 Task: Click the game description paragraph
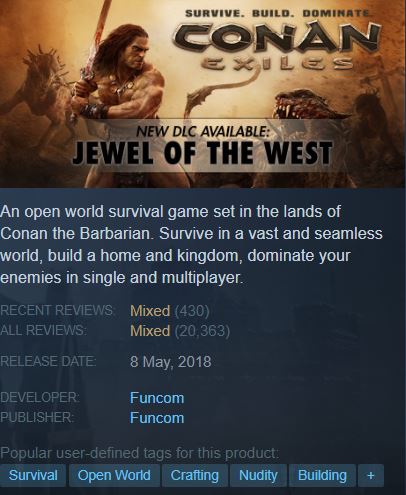coord(191,244)
